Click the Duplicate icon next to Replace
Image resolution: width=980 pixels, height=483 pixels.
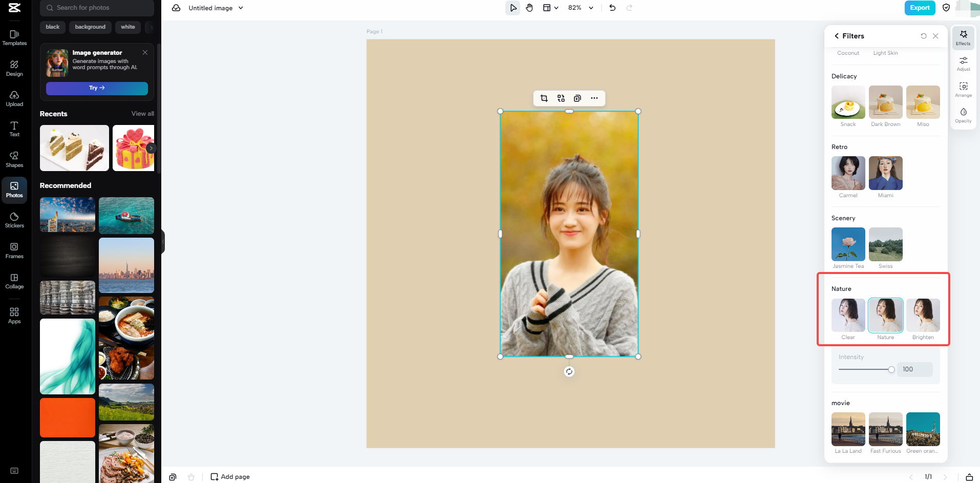click(x=577, y=98)
